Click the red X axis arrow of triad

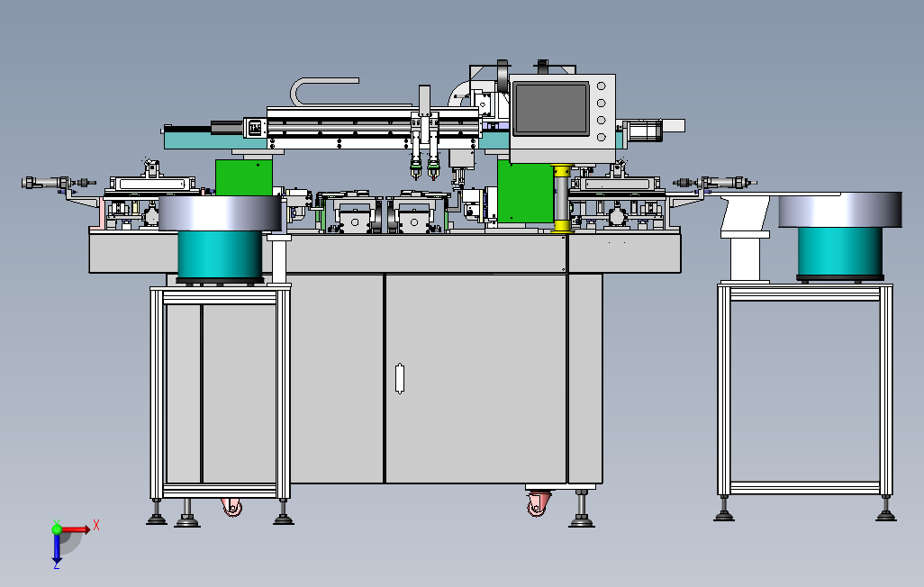click(x=77, y=529)
